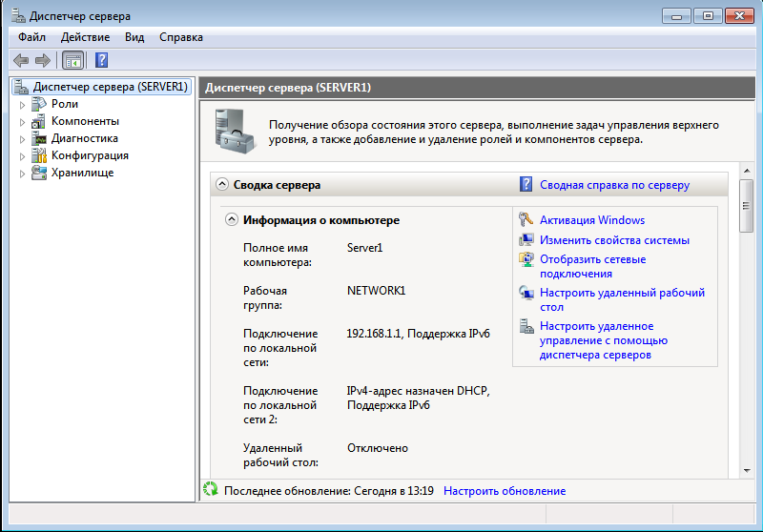
Task: Click the NETWORK1 workgroup value
Action: tap(376, 291)
